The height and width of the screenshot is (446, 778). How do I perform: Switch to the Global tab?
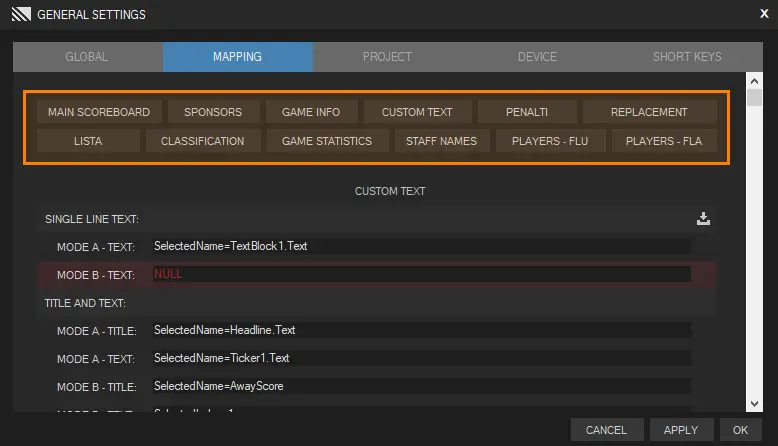pos(87,57)
